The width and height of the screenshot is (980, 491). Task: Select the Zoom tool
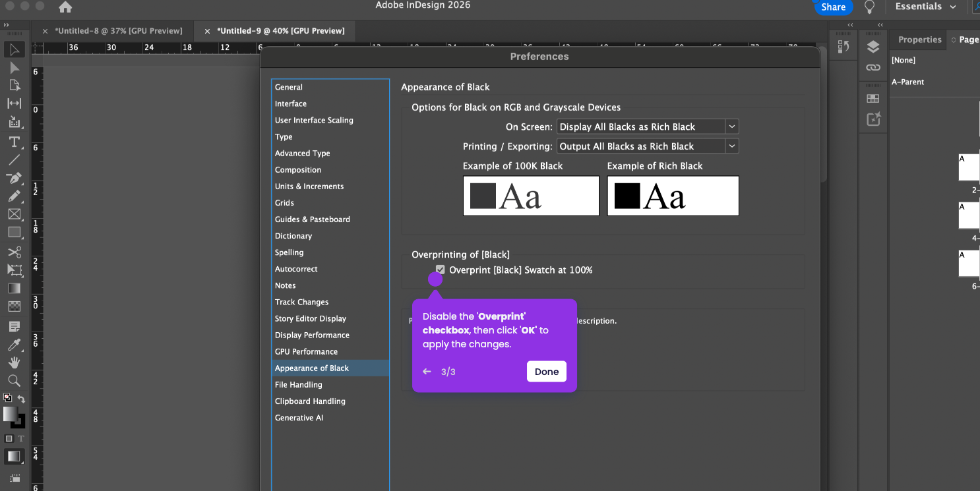[x=14, y=380]
